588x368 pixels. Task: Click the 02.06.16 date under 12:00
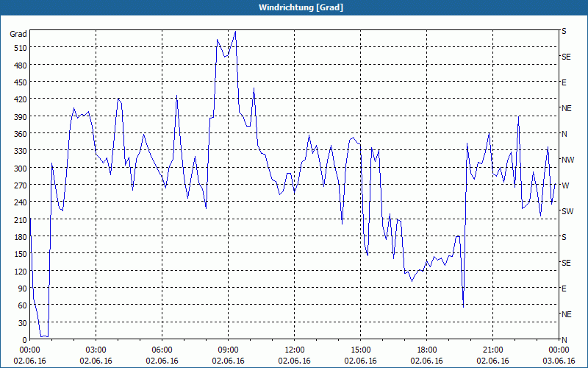point(295,361)
